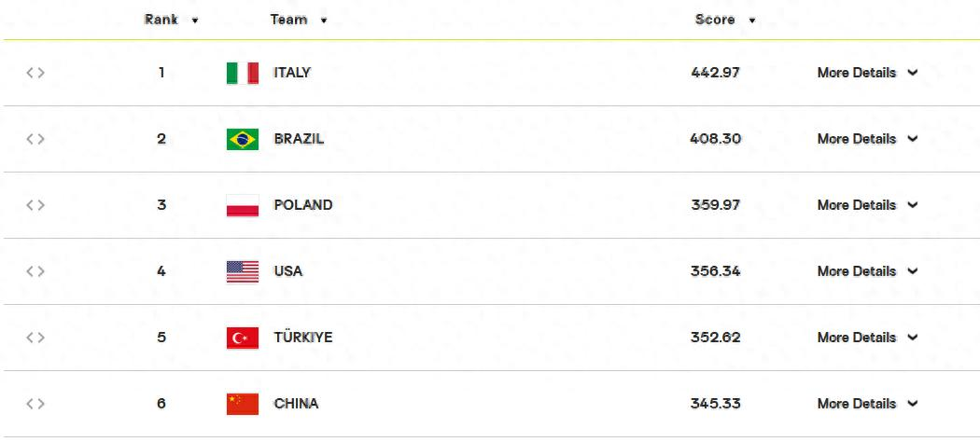The height and width of the screenshot is (442, 980).
Task: Expand More Details for Türkiye
Action: point(867,338)
